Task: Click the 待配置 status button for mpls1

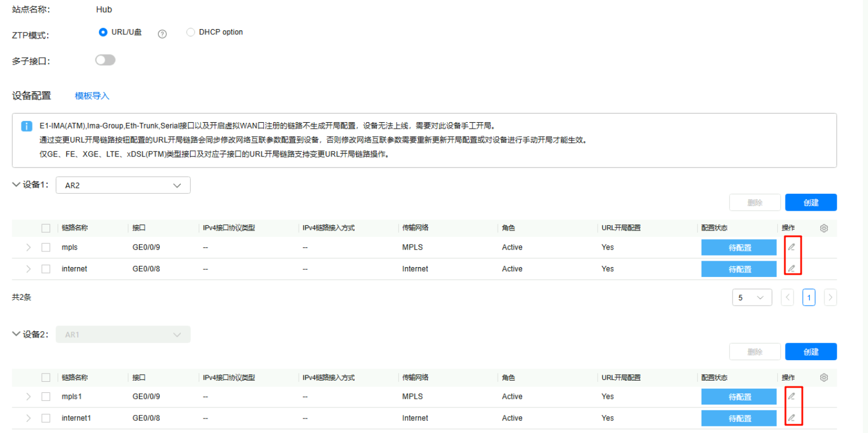Action: point(739,396)
